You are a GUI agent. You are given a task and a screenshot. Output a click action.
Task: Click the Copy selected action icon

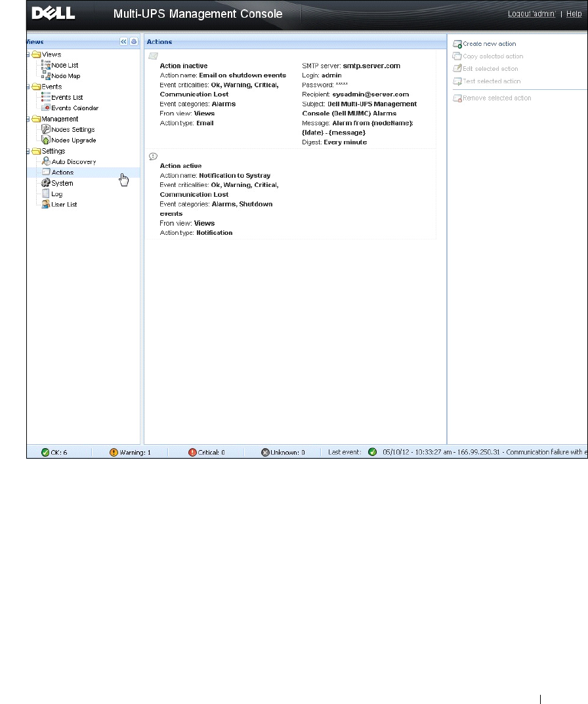tap(457, 56)
